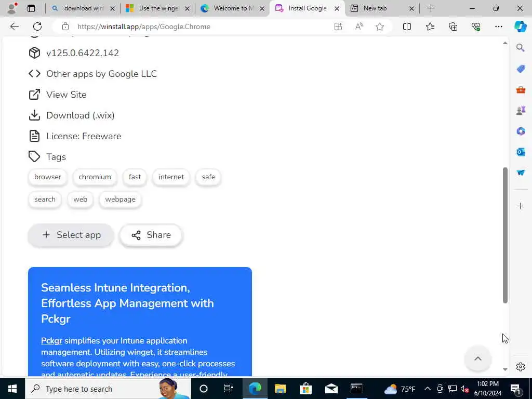Click the 'internet' tag
Image resolution: width=532 pixels, height=399 pixels.
[171, 177]
